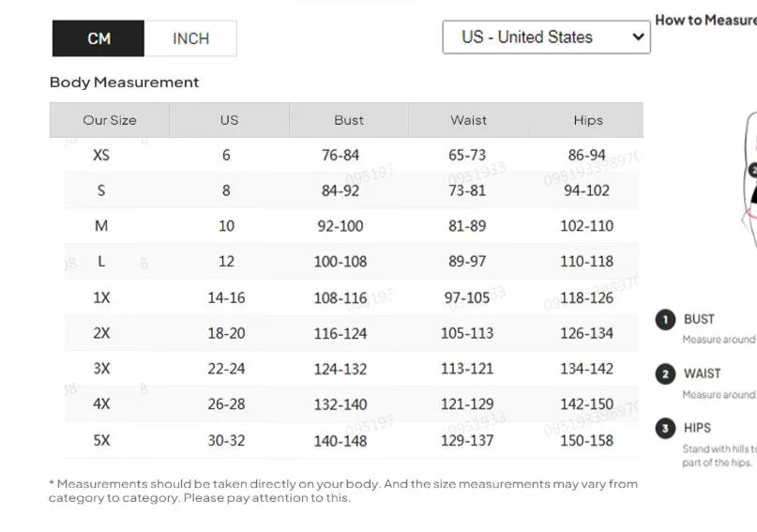Click the Bust column header
The height and width of the screenshot is (532, 757).
pos(348,120)
